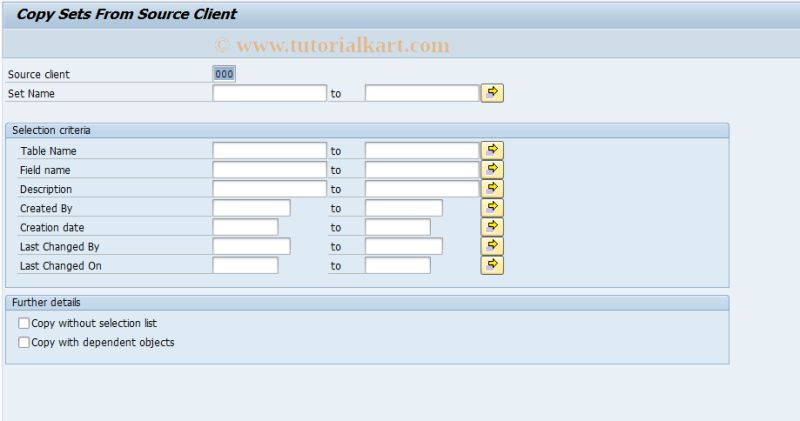The image size is (800, 421).
Task: Open multiple selection for Last Changed On
Action: coord(492,265)
